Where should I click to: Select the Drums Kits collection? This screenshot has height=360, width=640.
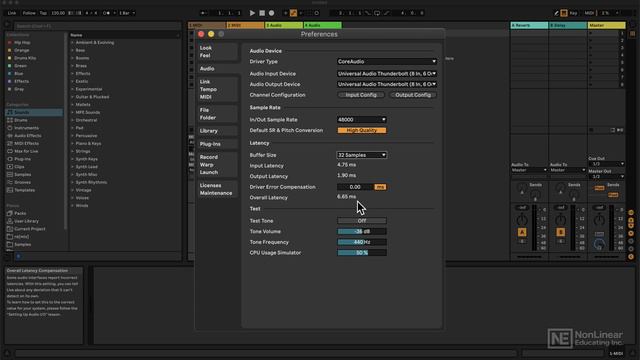[25, 58]
